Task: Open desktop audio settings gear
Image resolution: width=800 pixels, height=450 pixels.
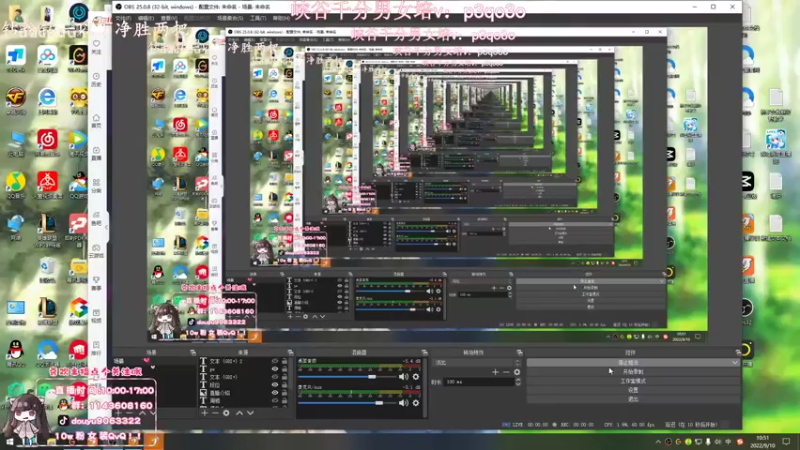Action: tap(416, 377)
